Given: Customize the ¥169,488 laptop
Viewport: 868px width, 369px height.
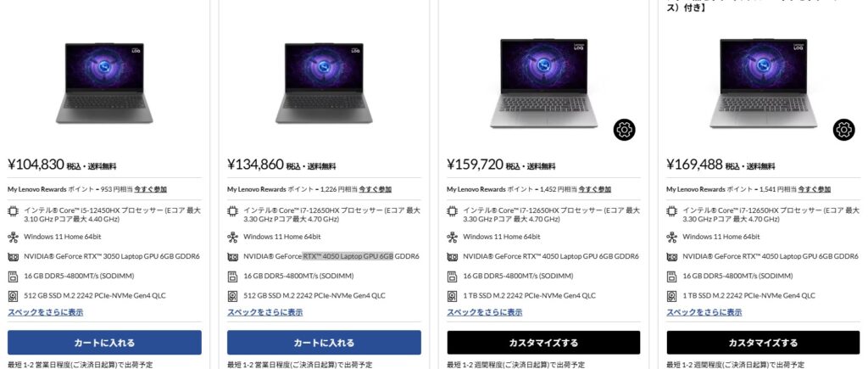Looking at the screenshot, I should (764, 343).
